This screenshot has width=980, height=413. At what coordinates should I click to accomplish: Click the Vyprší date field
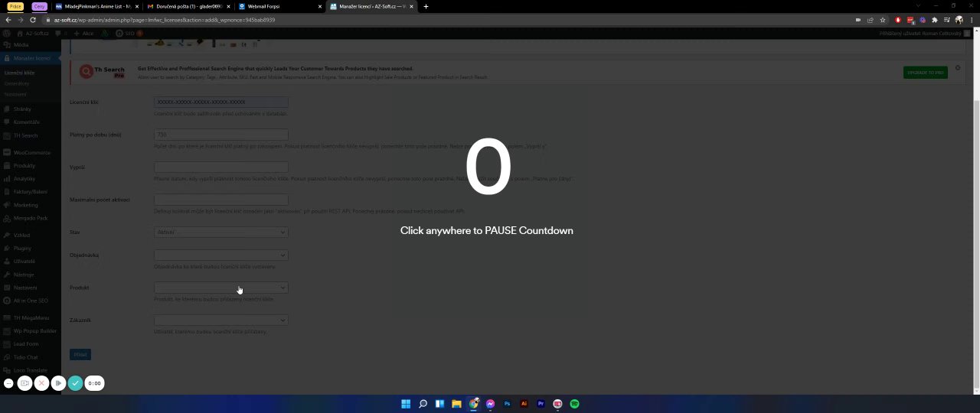coord(220,167)
